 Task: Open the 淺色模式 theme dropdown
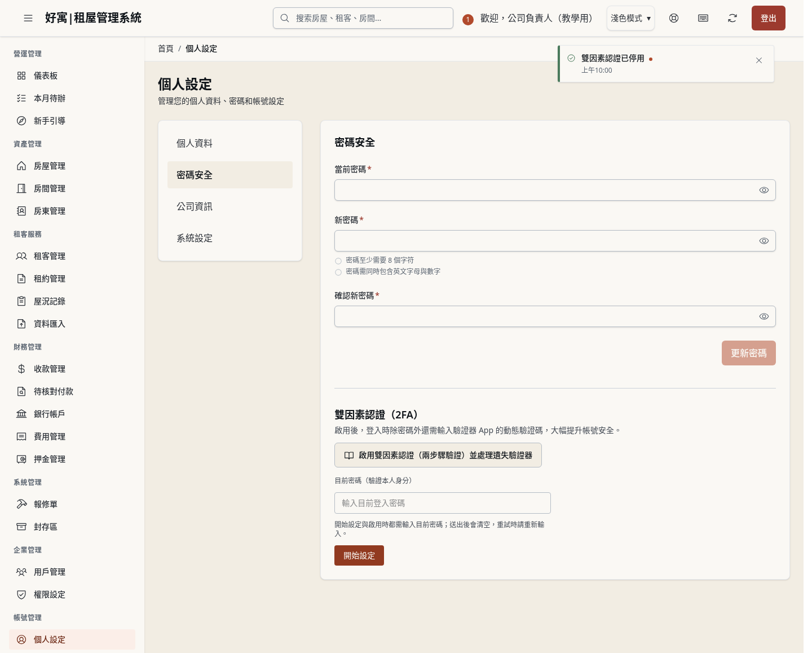point(630,18)
